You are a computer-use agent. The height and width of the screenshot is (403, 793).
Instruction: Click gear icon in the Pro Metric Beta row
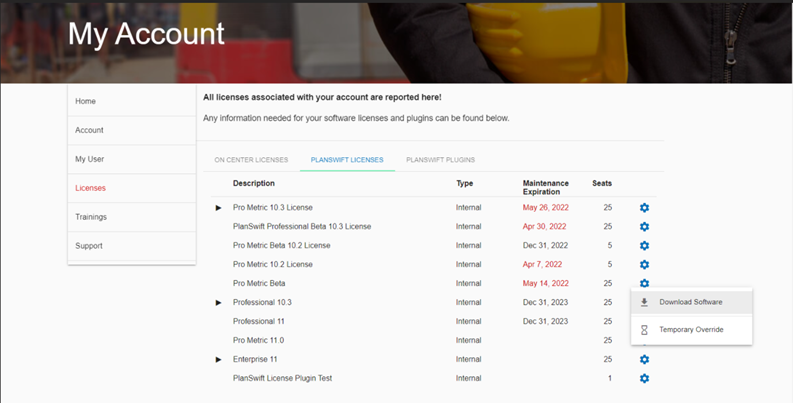[x=644, y=283]
